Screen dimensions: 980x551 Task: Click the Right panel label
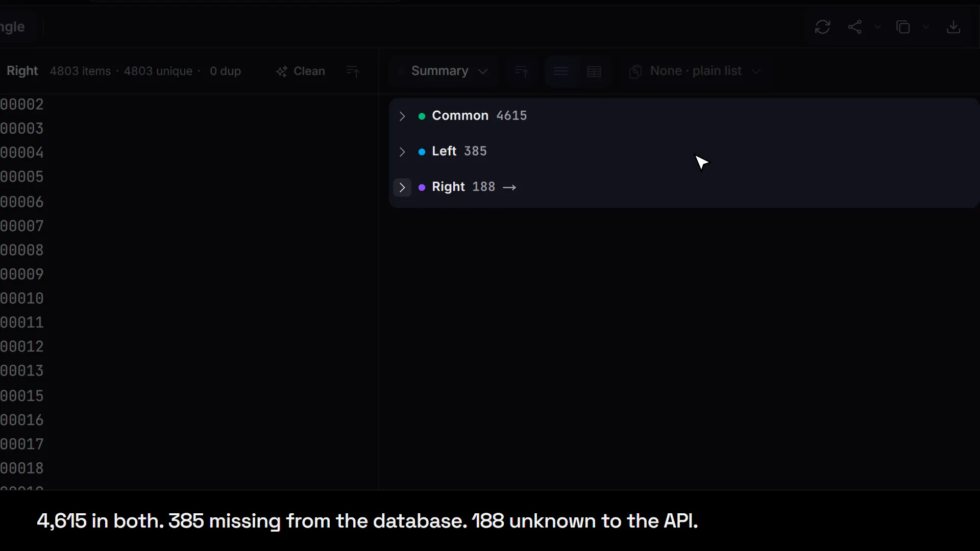(22, 71)
